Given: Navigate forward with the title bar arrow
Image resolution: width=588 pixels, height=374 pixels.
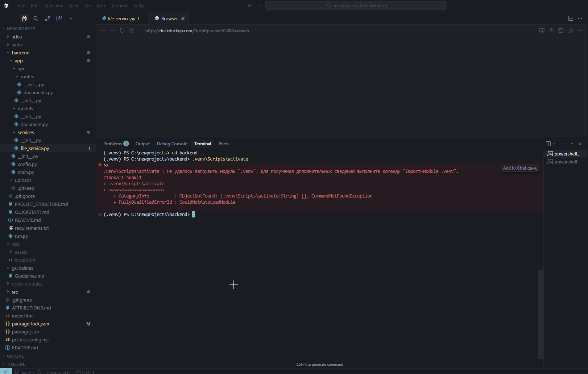Looking at the screenshot, I should point(258,5).
